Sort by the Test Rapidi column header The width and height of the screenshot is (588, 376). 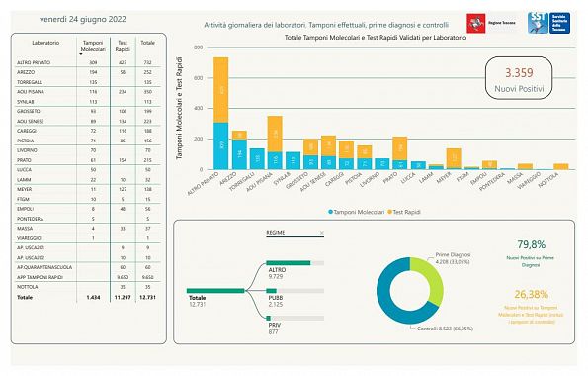123,47
